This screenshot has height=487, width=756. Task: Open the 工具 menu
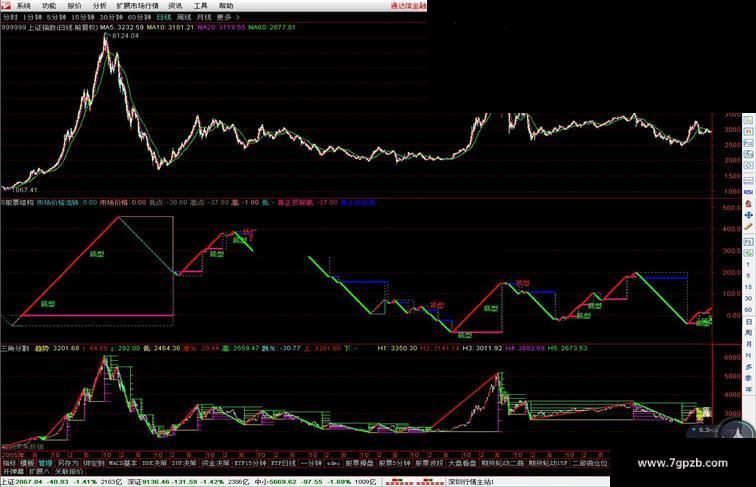(200, 6)
